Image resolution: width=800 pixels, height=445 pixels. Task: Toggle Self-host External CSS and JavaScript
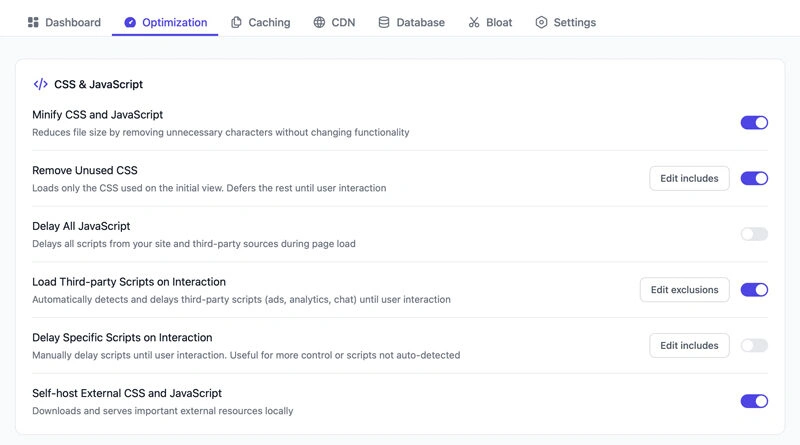coord(754,401)
